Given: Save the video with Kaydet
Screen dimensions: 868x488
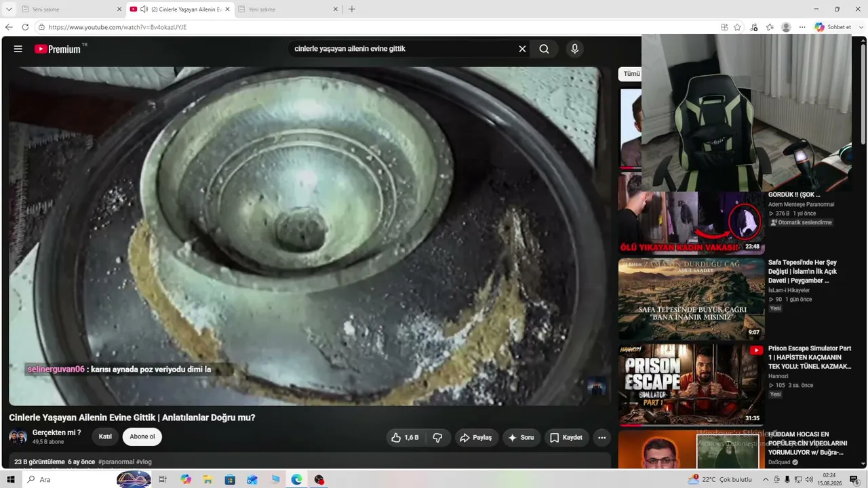Looking at the screenshot, I should [566, 438].
